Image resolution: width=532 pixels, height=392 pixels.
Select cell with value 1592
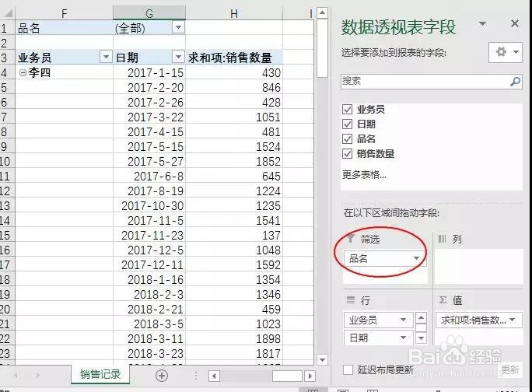tap(234, 264)
